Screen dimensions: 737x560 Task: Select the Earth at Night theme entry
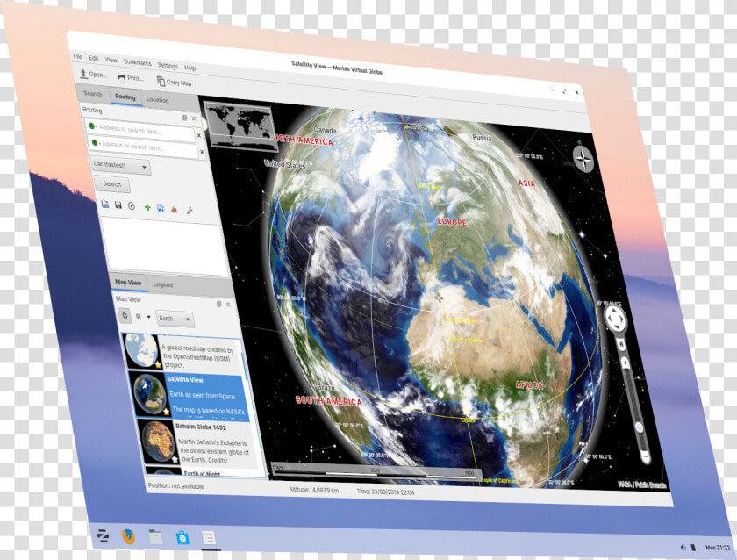pos(202,473)
